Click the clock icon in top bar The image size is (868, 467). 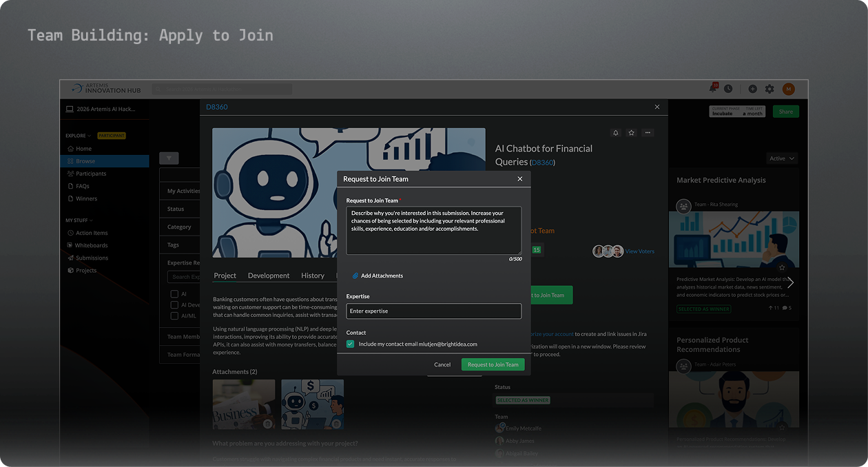[x=728, y=89]
